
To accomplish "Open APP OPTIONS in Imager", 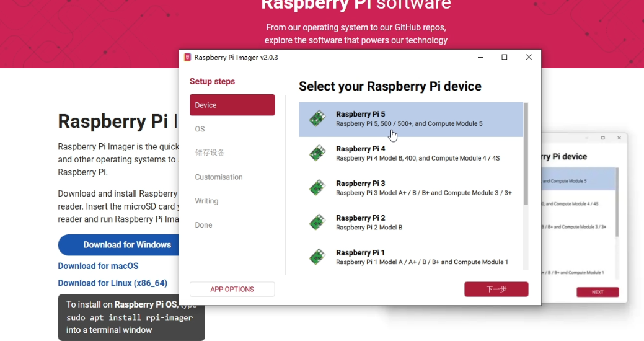I will (232, 290).
